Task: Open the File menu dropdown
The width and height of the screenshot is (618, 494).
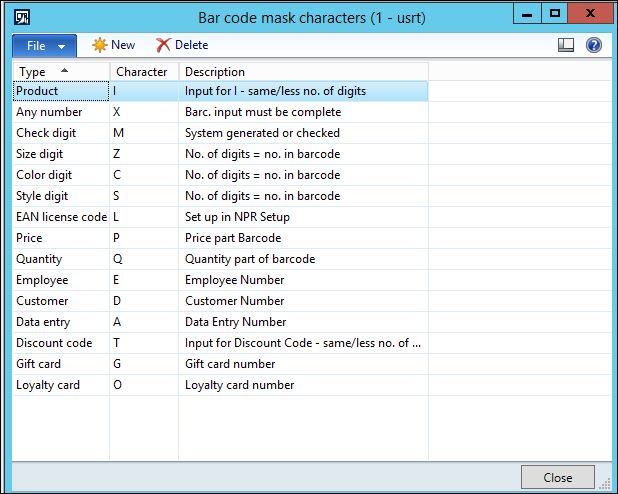Action: tap(45, 46)
